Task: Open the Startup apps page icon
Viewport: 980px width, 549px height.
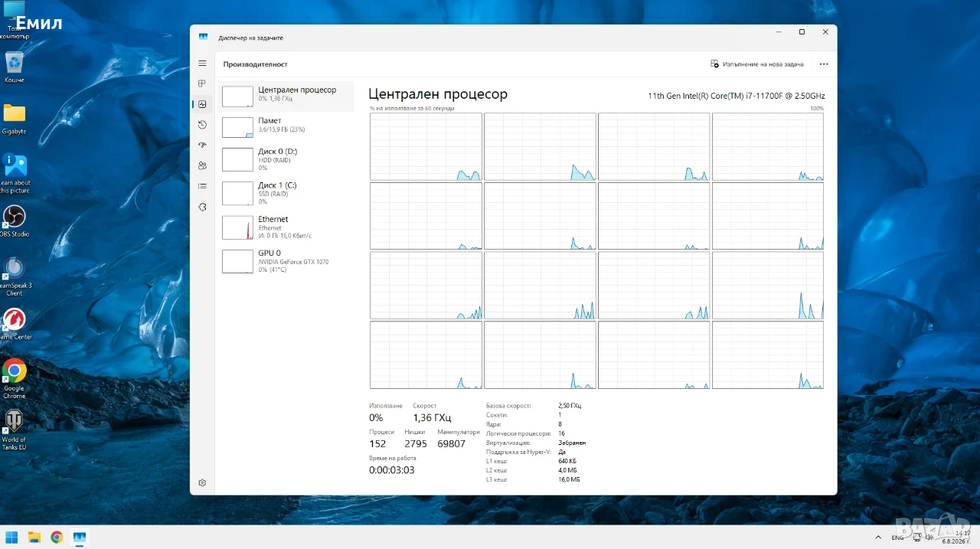Action: click(202, 145)
